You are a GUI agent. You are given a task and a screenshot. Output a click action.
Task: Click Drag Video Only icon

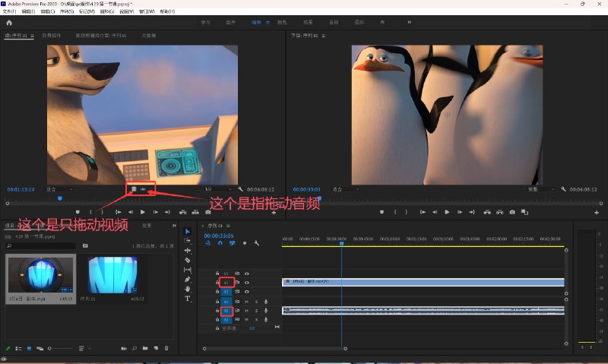134,188
